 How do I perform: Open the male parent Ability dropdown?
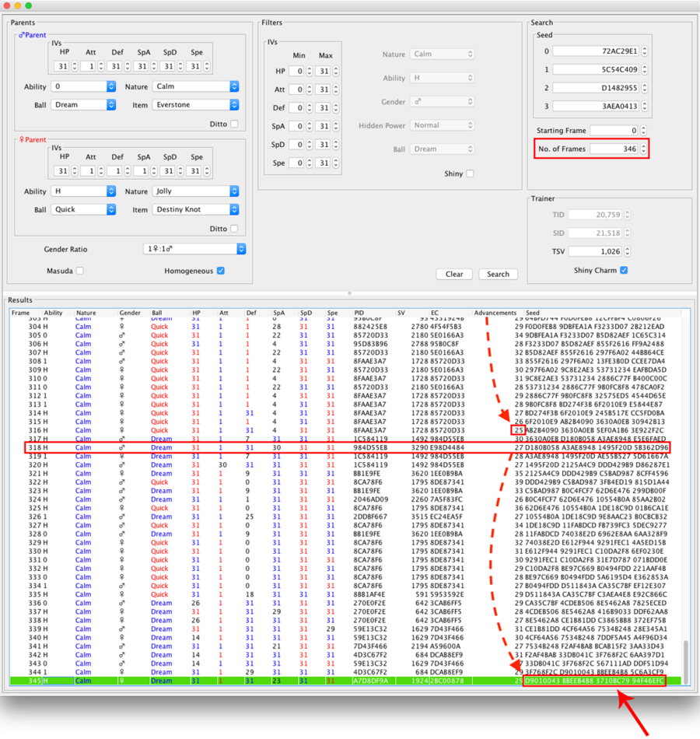coord(83,86)
